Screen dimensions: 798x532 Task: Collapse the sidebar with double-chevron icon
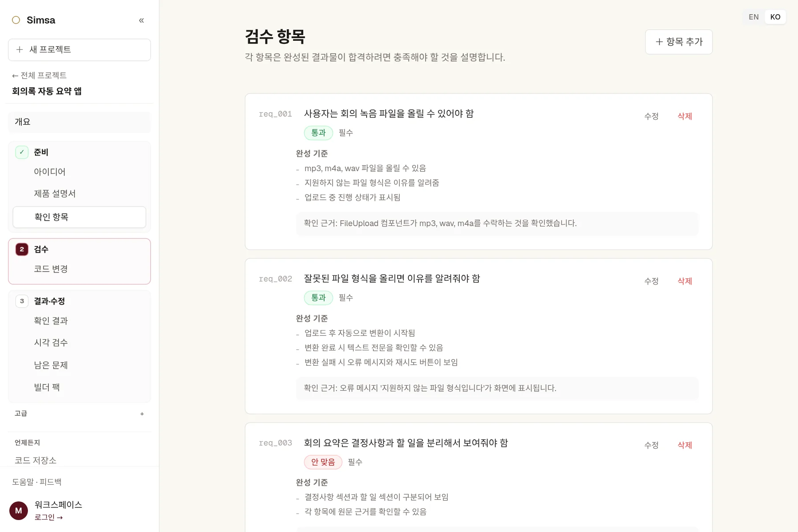click(x=141, y=20)
